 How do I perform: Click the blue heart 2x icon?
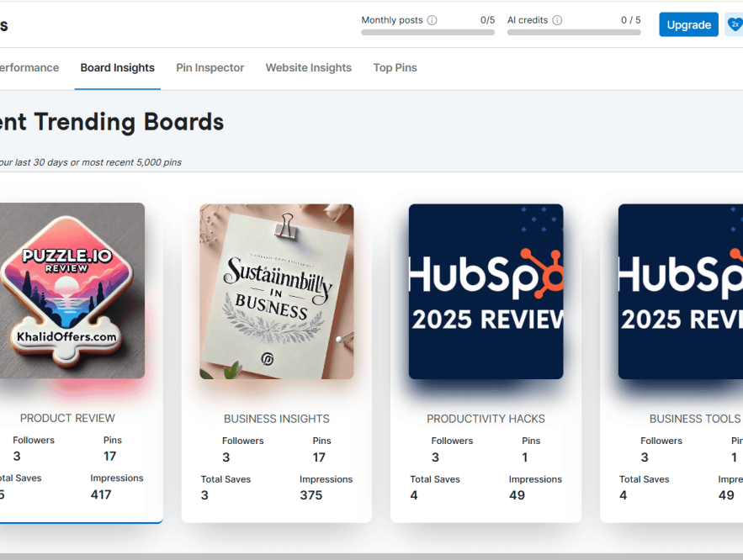734,24
